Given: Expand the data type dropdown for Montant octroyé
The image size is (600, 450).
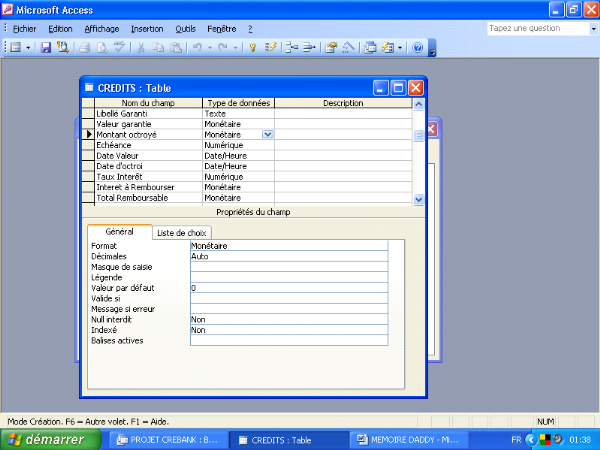Looking at the screenshot, I should pyautogui.click(x=267, y=134).
